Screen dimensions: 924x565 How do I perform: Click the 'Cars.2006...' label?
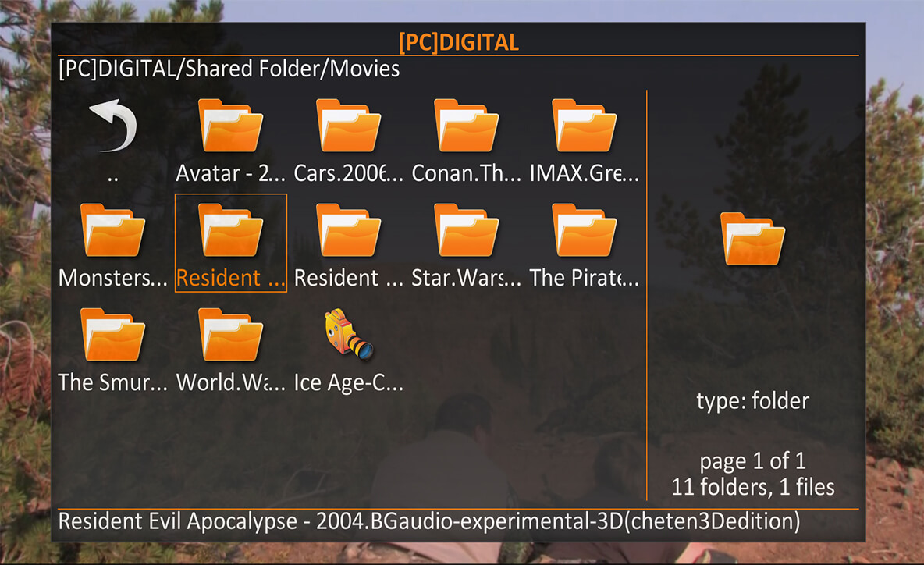coord(348,173)
